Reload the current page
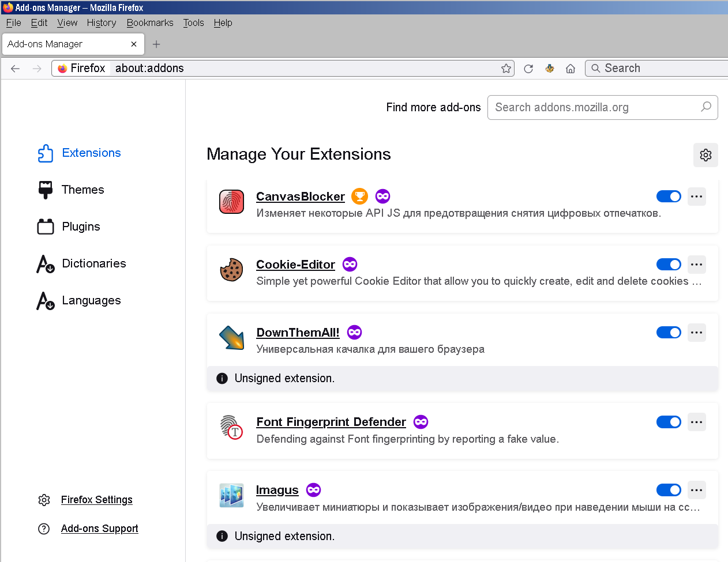 tap(528, 69)
